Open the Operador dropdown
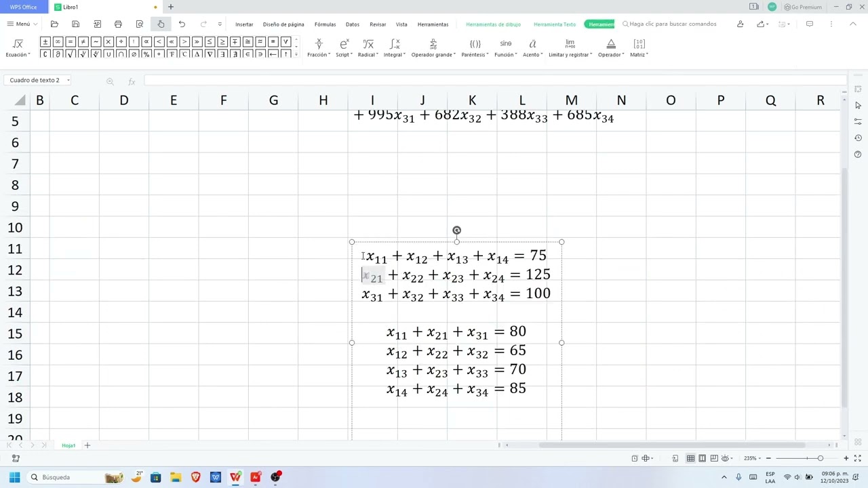868x488 pixels. [611, 48]
